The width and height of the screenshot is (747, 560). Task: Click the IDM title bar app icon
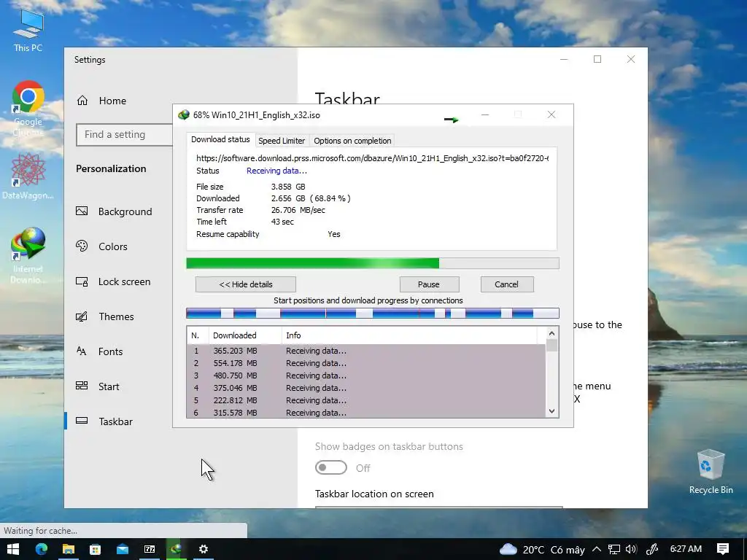point(183,114)
